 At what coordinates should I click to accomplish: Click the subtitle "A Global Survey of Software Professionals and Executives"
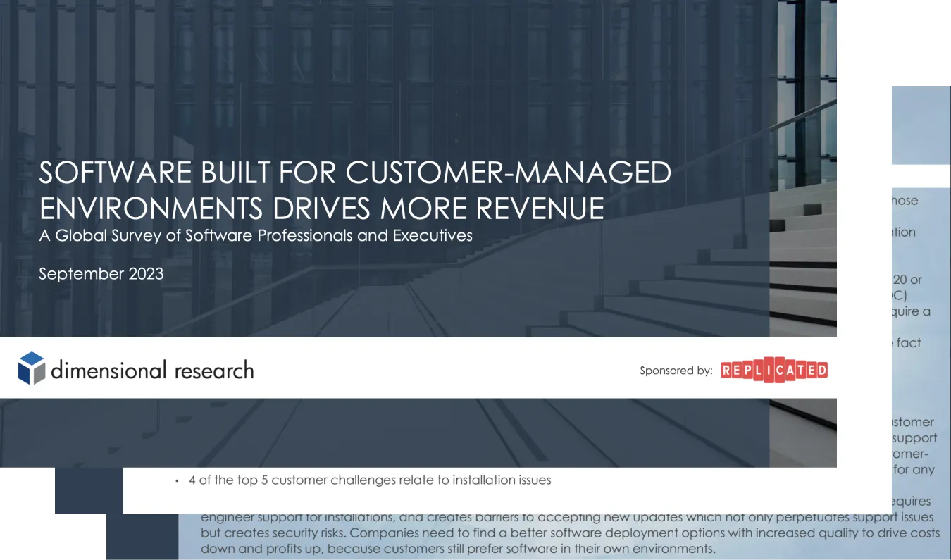coord(256,236)
